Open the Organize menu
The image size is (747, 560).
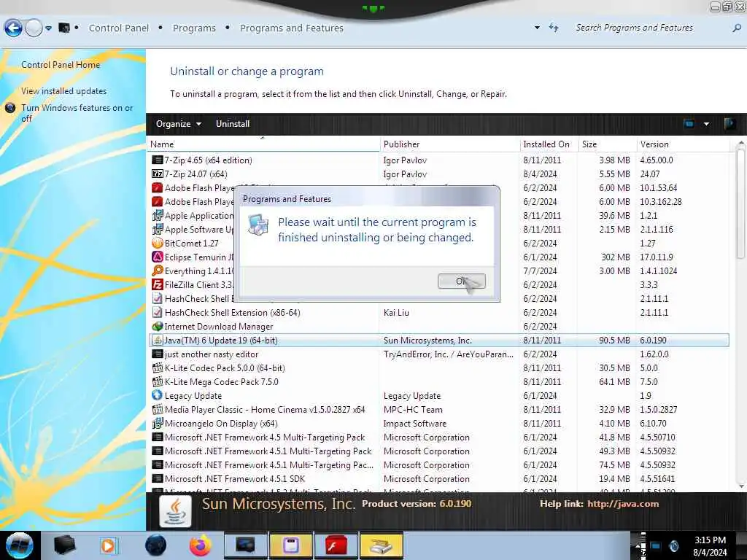pyautogui.click(x=178, y=124)
